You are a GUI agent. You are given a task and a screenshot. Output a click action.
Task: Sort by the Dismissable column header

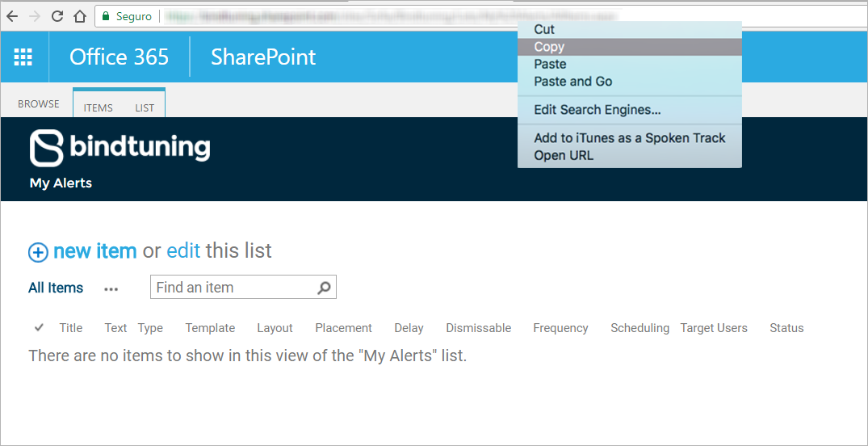(479, 328)
